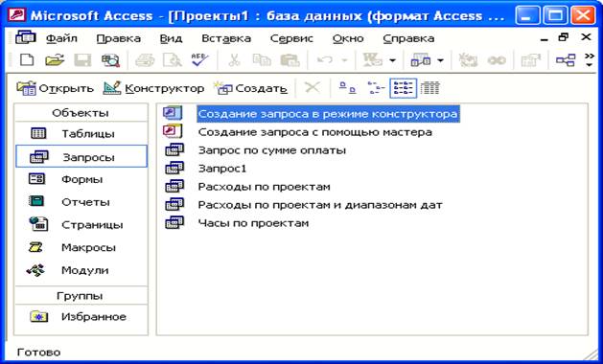
Task: Click the Code toolbar icon
Action: point(468,60)
